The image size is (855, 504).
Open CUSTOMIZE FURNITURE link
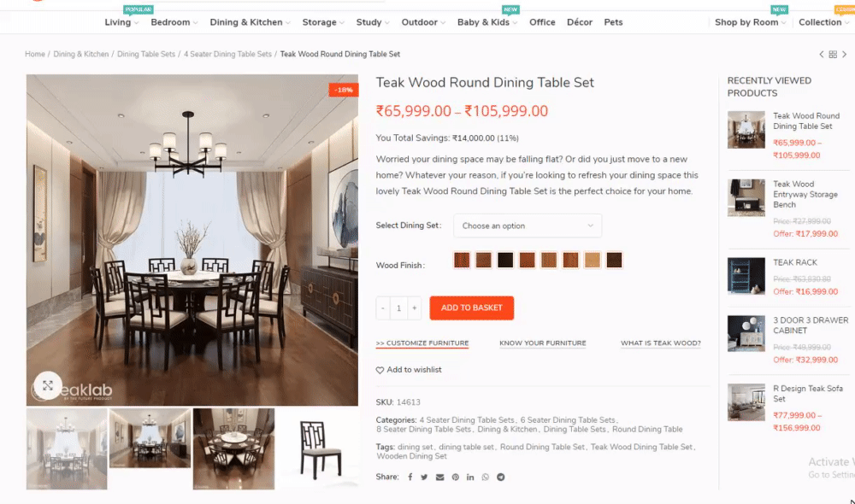click(422, 343)
